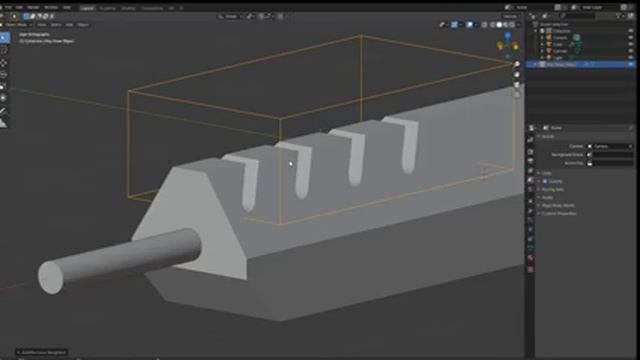Switch to material preview shading

tap(505, 25)
